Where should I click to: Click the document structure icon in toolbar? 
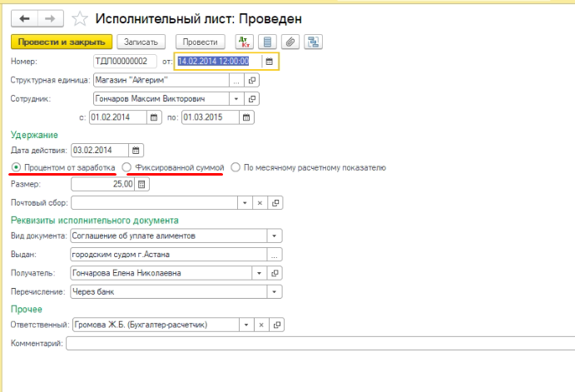point(313,41)
